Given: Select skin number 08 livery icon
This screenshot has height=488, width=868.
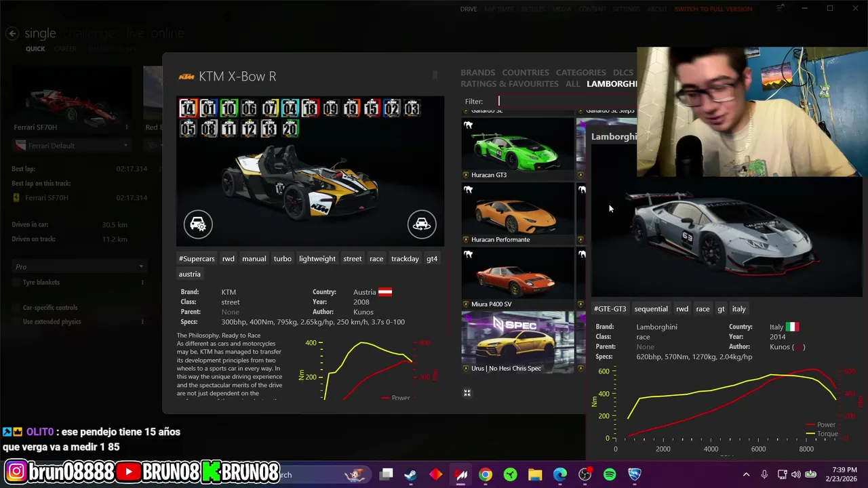Looking at the screenshot, I should 208,129.
